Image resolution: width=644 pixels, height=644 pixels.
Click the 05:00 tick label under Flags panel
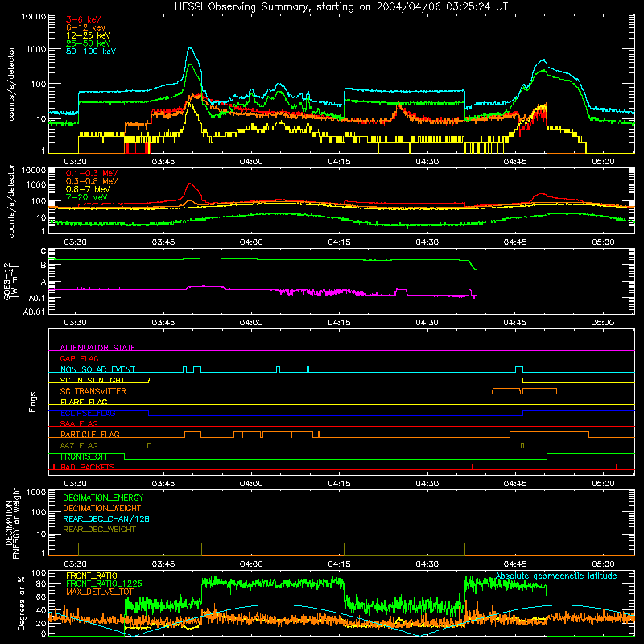[603, 484]
